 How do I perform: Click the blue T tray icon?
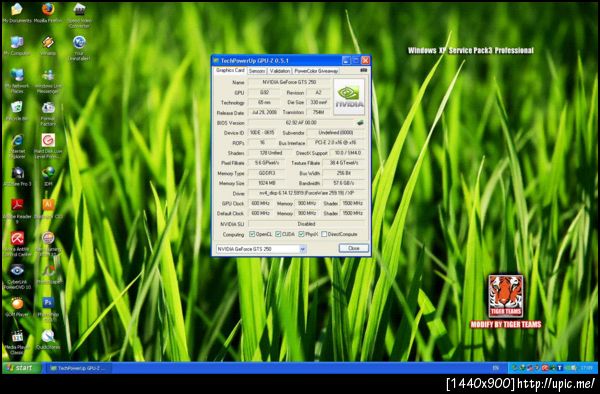point(560,368)
